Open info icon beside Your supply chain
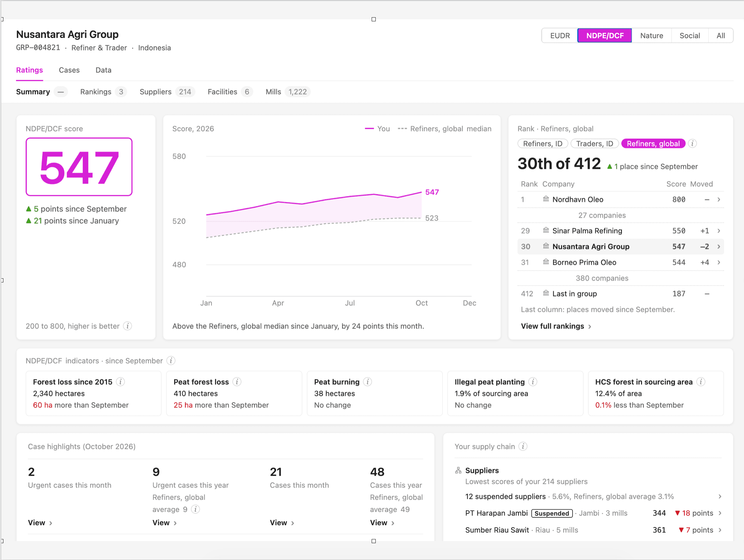Viewport: 744px width, 560px height. [x=523, y=446]
